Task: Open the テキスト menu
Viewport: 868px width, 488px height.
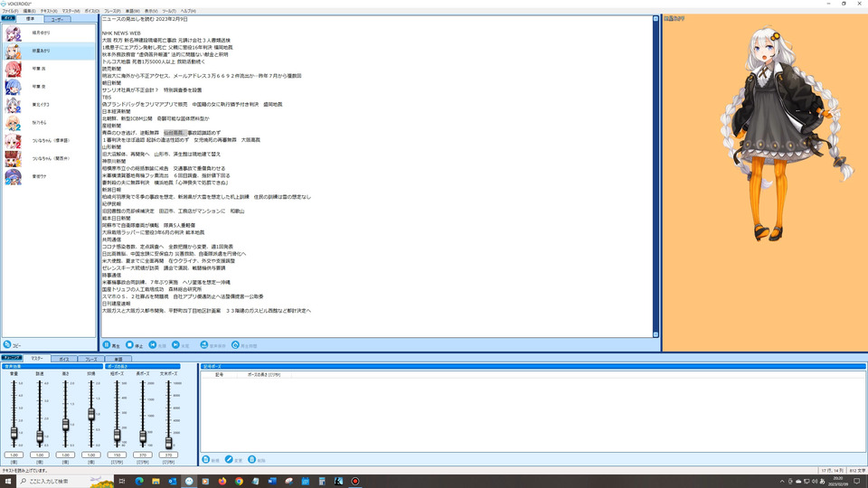Action: [49, 11]
